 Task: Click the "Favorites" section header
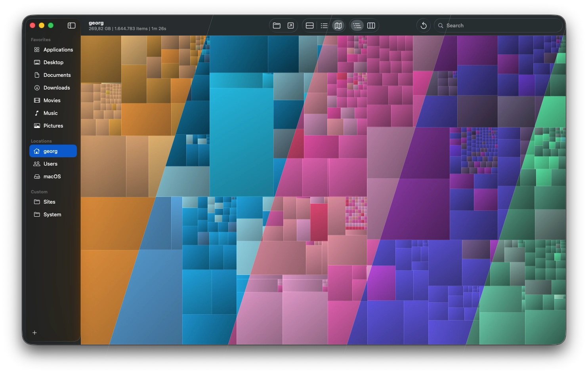[41, 40]
